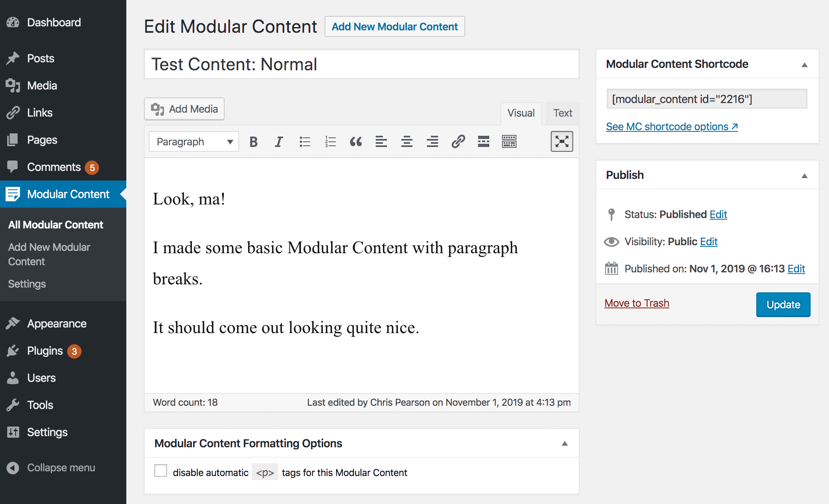Open Pages in sidebar
The width and height of the screenshot is (829, 504).
coord(63,140)
